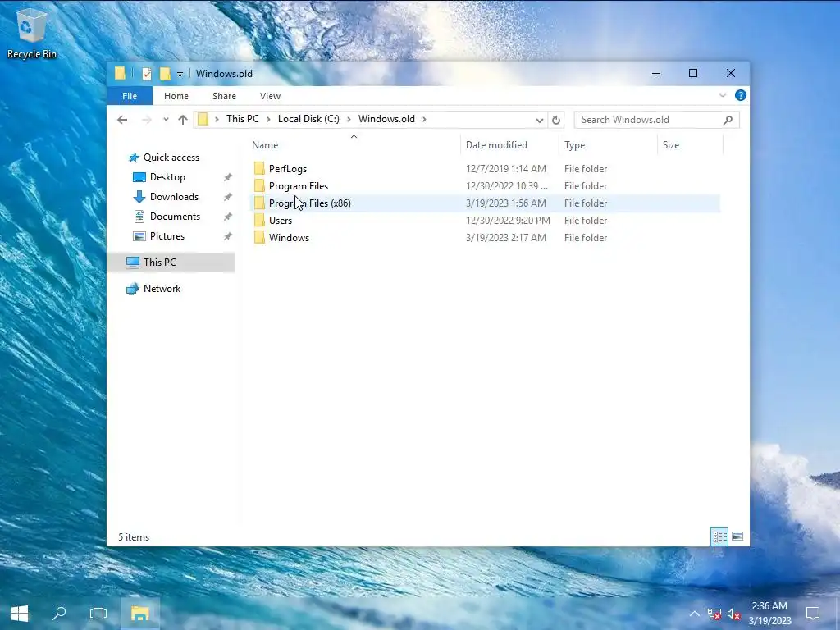Select This PC in navigation pane
840x630 pixels.
pos(171,262)
